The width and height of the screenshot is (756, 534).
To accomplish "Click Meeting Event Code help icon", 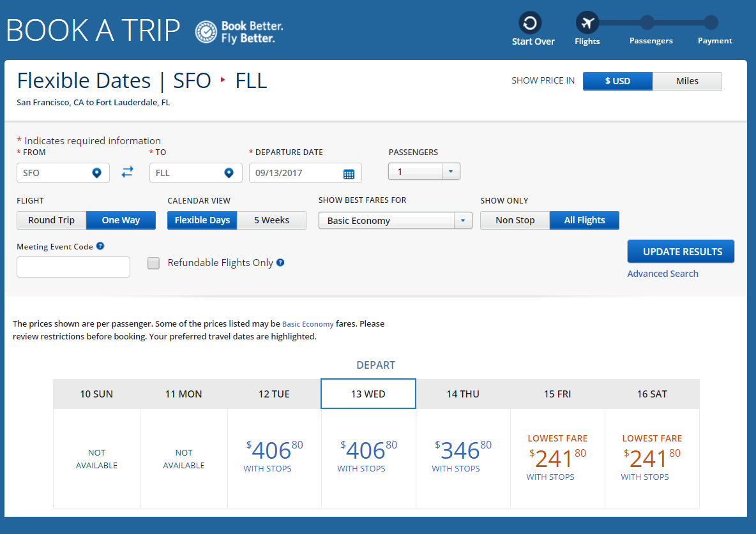I will coord(100,246).
